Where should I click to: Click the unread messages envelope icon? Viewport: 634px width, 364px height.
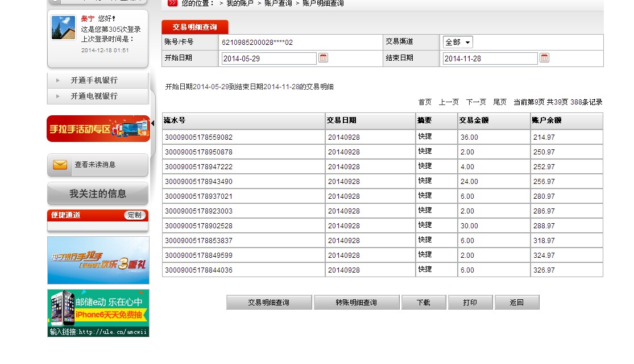point(60,165)
